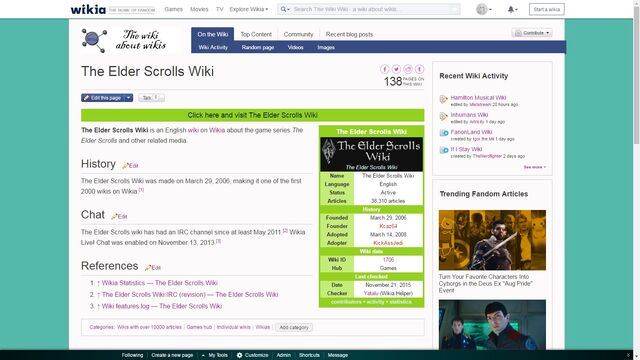This screenshot has width=640, height=360.
Task: Open Shortcuts in the bottom toolbar
Action: point(309,355)
